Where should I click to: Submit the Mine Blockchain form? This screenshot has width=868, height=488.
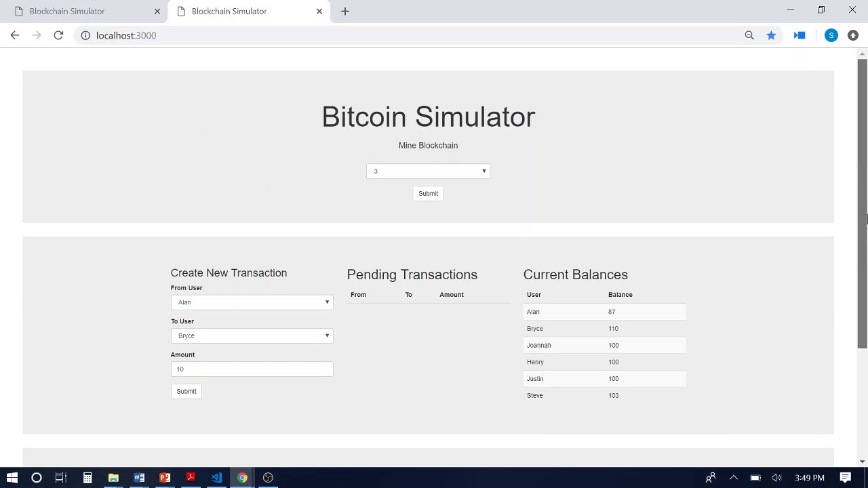pos(428,193)
